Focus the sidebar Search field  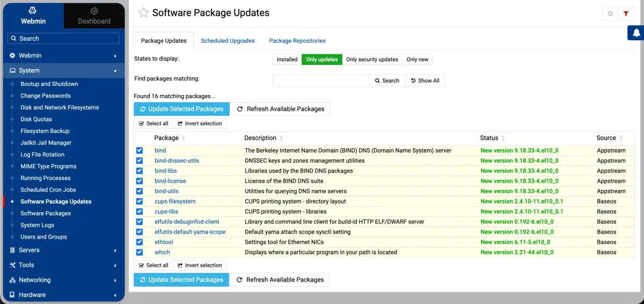pos(63,39)
